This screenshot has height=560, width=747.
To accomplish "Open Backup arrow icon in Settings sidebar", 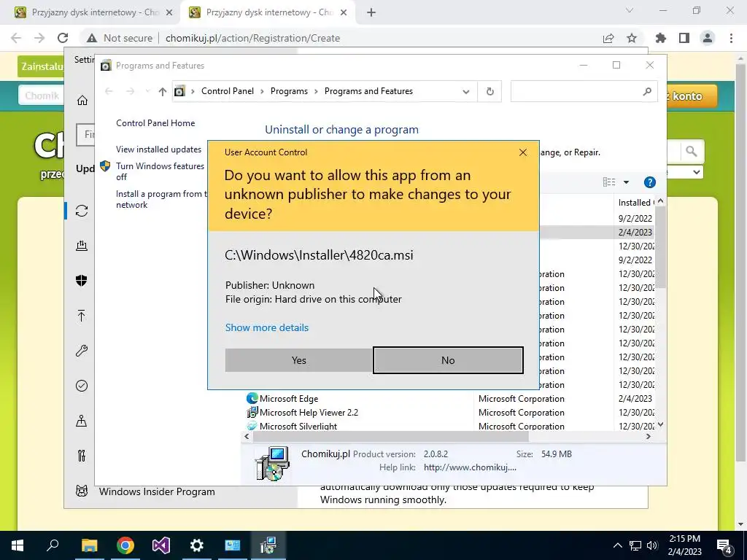I will coord(82,315).
